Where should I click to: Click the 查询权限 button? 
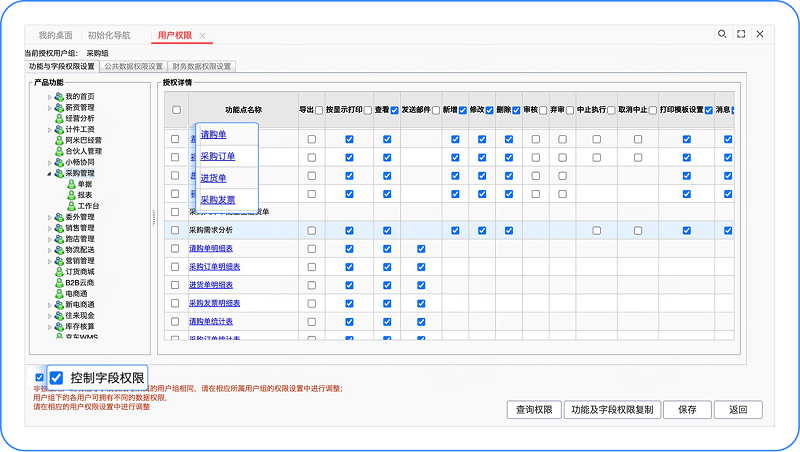click(x=534, y=410)
